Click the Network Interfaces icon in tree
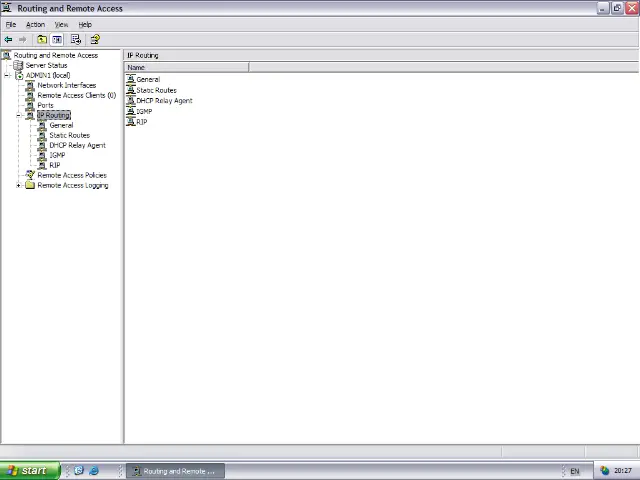This screenshot has width=640, height=480. 30,85
